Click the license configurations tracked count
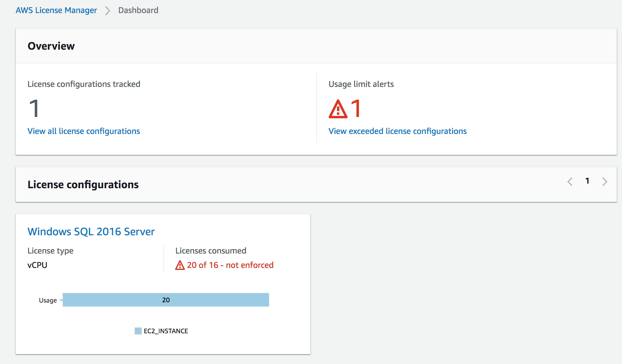This screenshot has width=622, height=364. click(x=34, y=108)
